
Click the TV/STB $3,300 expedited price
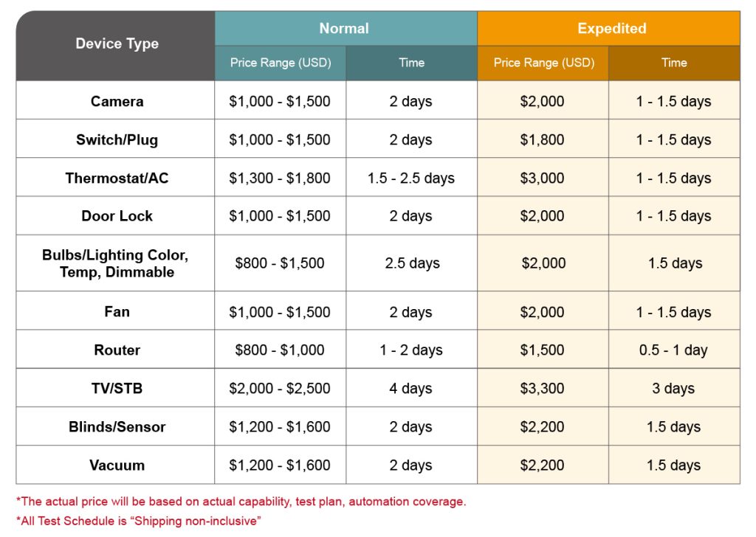[x=543, y=388]
